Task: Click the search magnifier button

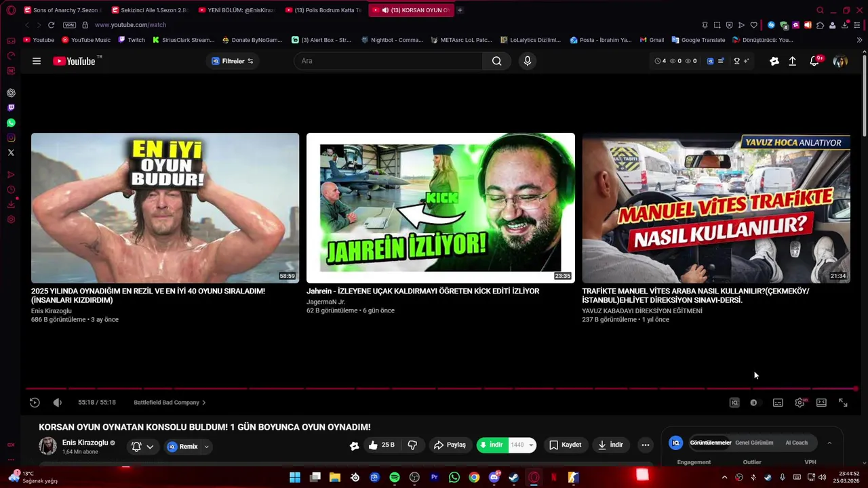Action: pos(497,61)
